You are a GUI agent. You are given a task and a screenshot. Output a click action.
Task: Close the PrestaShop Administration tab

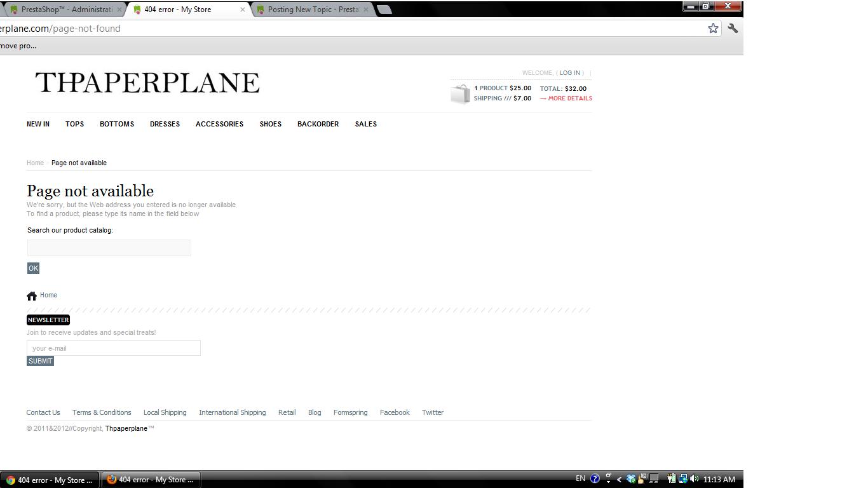(x=119, y=10)
